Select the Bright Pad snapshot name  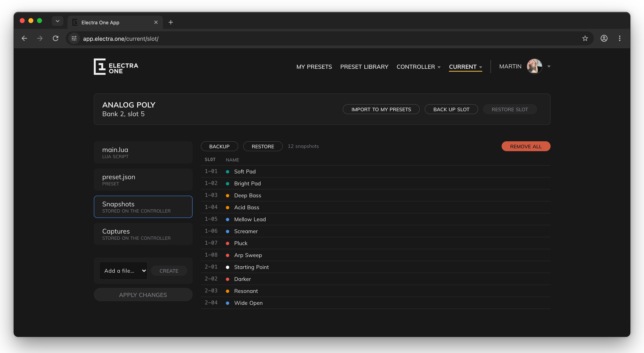[x=248, y=183]
